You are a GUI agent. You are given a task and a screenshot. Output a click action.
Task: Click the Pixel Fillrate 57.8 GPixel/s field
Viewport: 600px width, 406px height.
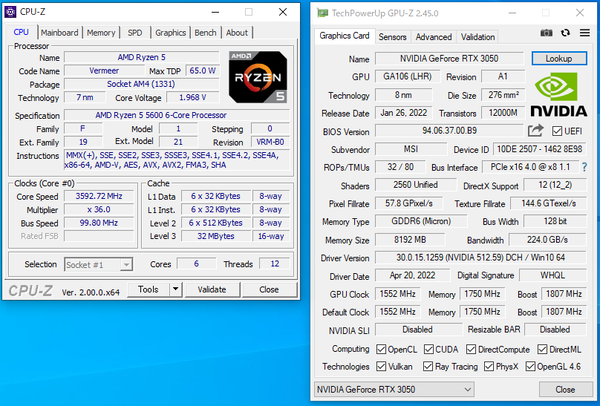click(409, 203)
